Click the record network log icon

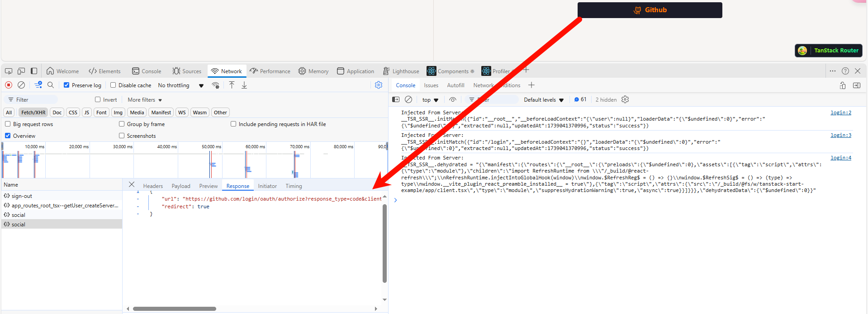click(x=9, y=85)
